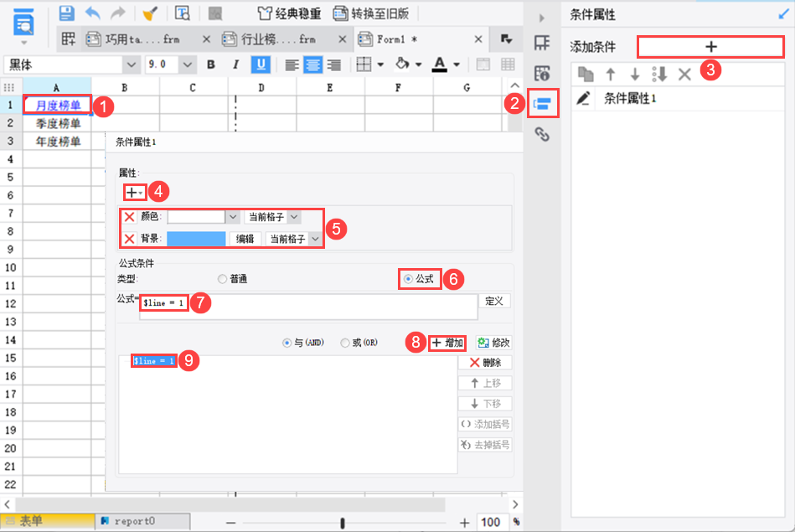
Task: Switch to the 行业榜....frm tab
Action: [278, 39]
